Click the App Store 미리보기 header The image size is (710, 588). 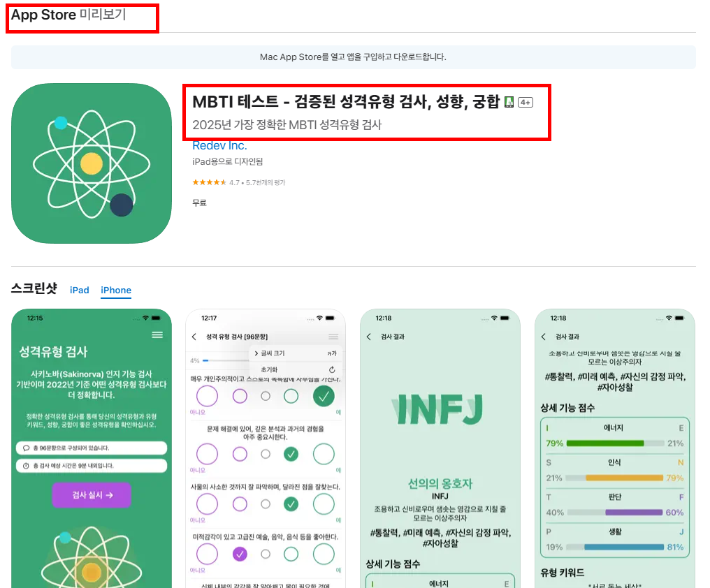tap(68, 15)
